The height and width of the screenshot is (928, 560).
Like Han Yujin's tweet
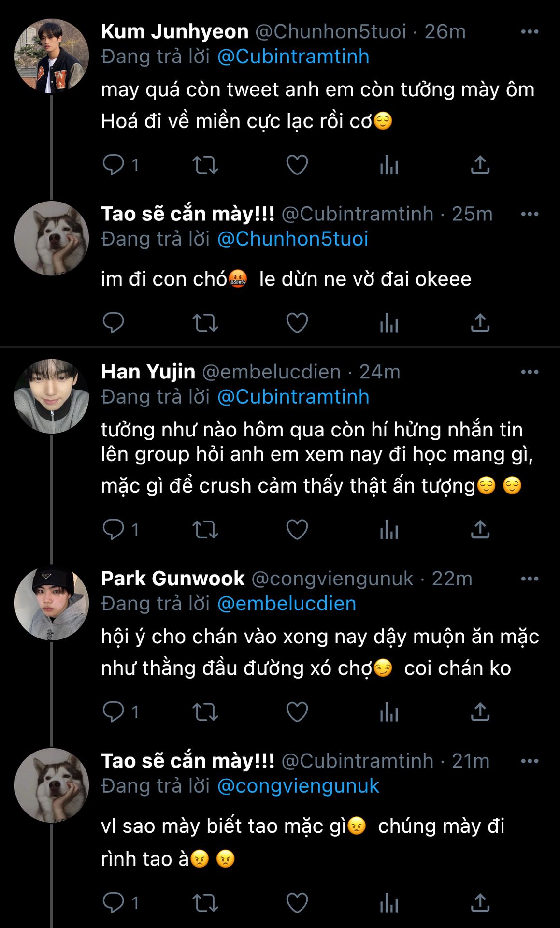coord(297,530)
